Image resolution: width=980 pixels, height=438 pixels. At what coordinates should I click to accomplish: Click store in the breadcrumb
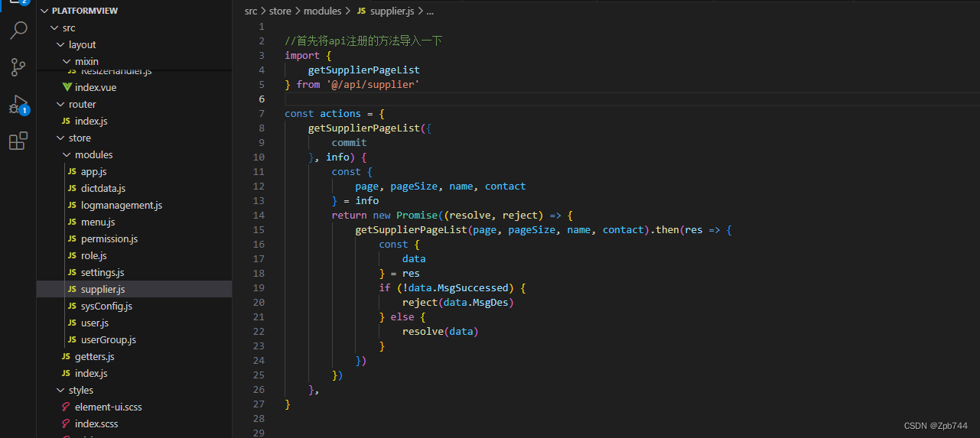click(x=281, y=11)
